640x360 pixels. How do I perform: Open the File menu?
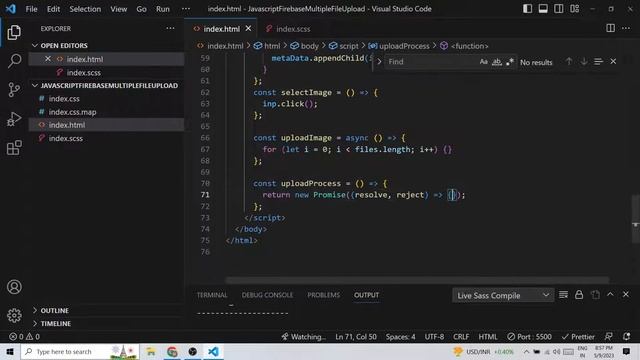(x=31, y=9)
